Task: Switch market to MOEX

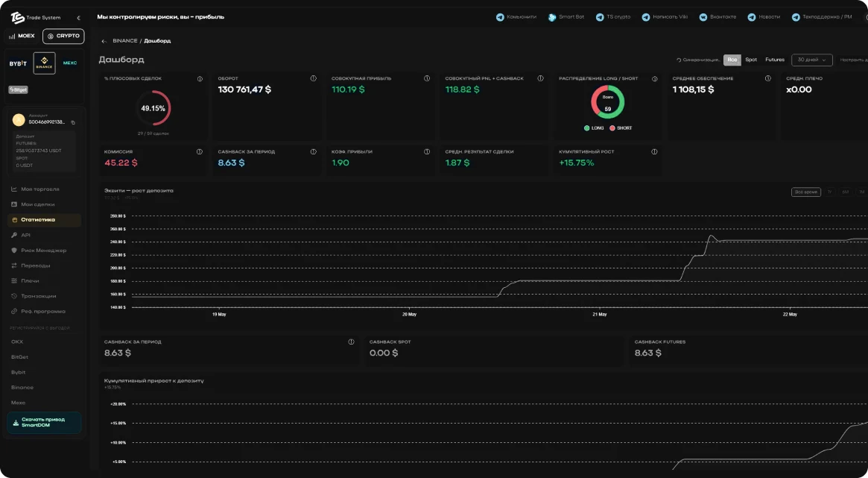Action: [x=22, y=36]
